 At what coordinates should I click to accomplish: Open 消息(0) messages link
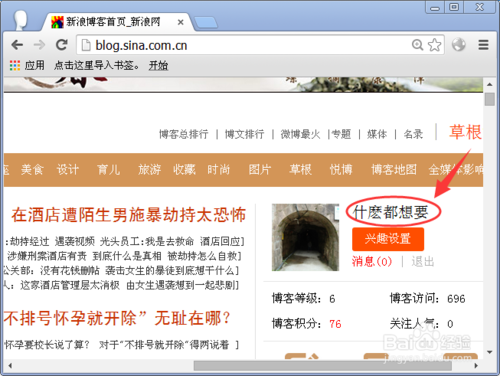[372, 261]
